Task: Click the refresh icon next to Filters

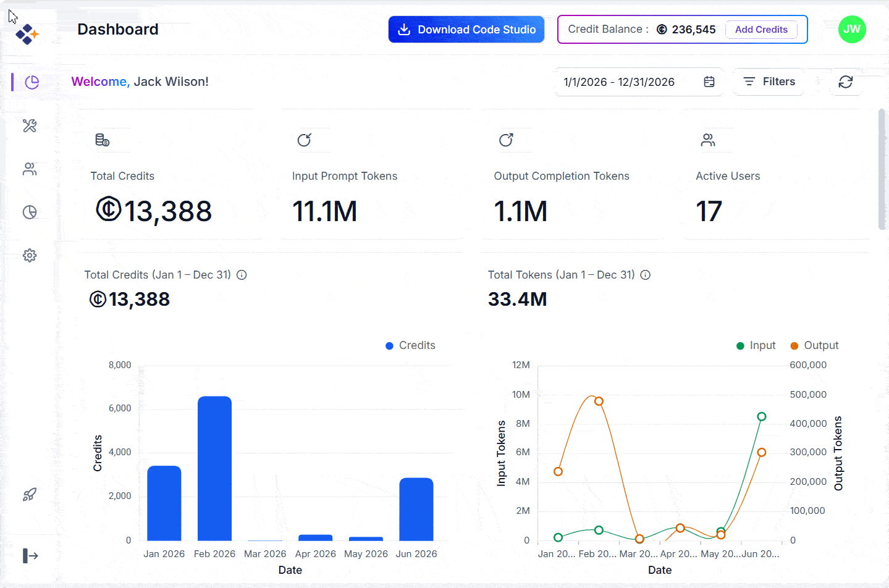Action: coord(846,82)
